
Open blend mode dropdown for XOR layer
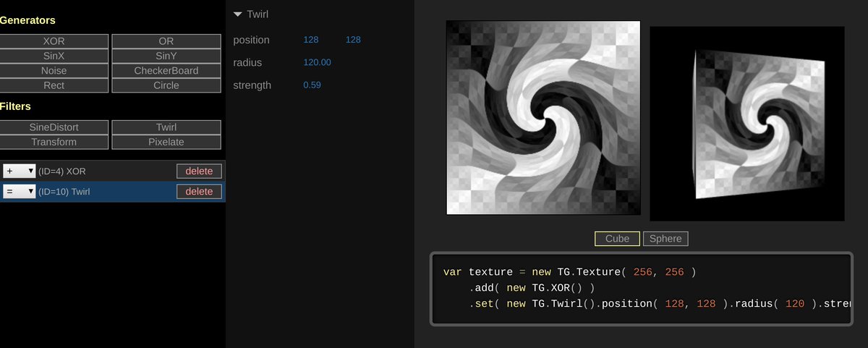[x=20, y=171]
